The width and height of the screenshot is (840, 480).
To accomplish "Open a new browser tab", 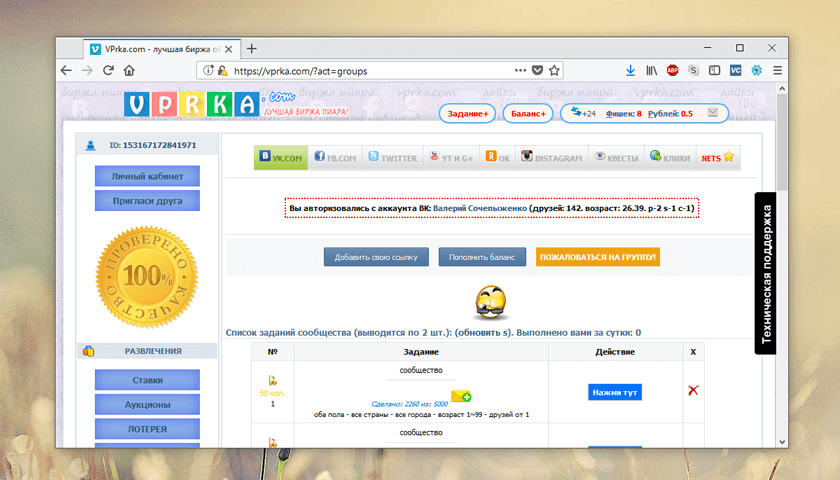I will (251, 49).
